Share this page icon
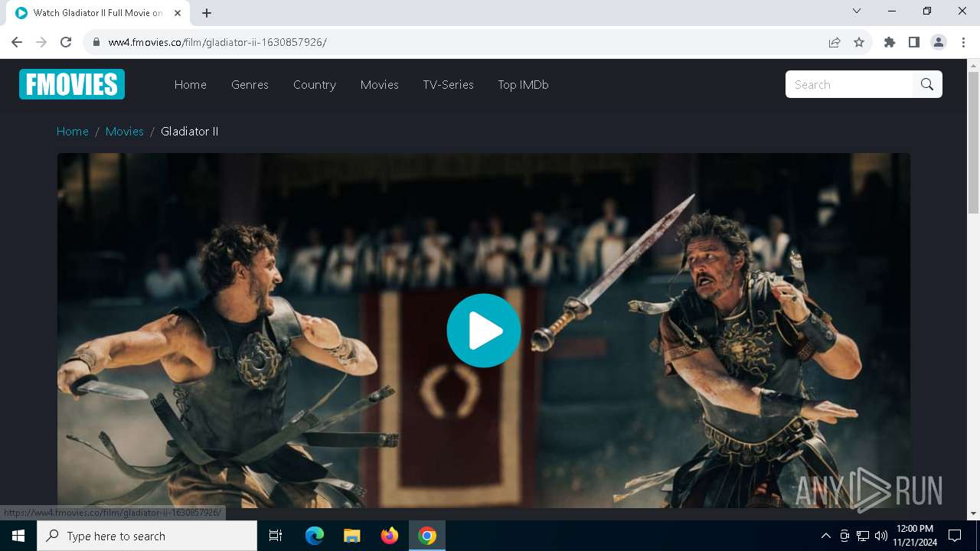This screenshot has height=551, width=980. 835,42
